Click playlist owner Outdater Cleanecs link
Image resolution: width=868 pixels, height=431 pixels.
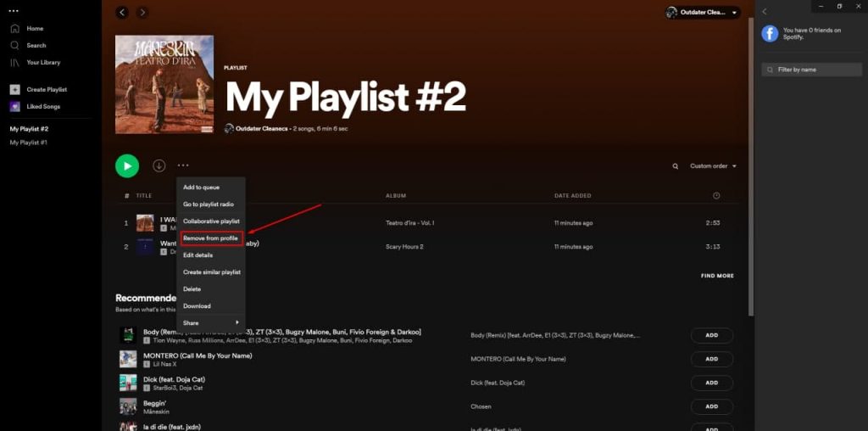tap(262, 128)
